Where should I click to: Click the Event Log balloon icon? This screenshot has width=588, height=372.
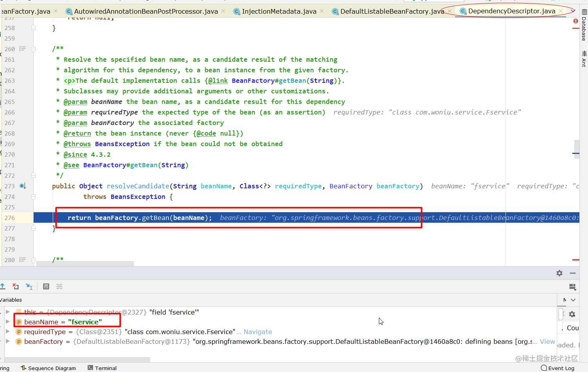(x=544, y=368)
